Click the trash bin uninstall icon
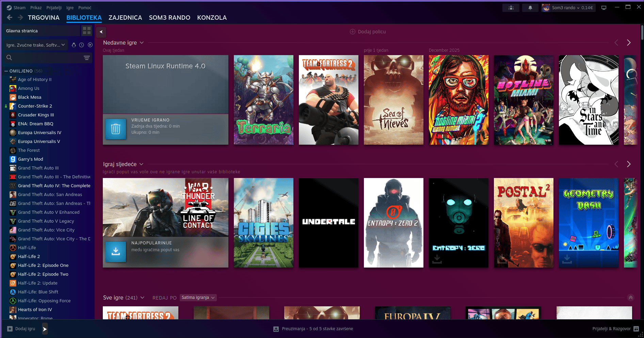 tap(116, 129)
